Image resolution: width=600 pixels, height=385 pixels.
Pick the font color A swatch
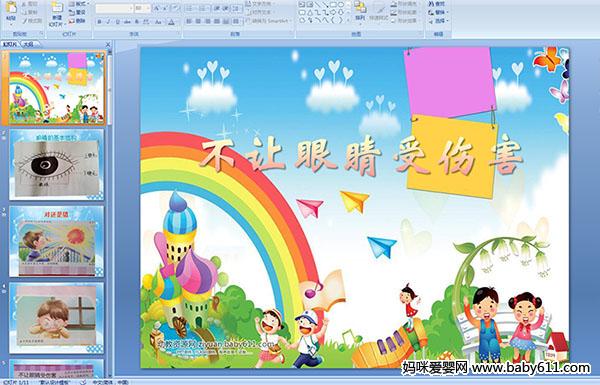point(171,22)
